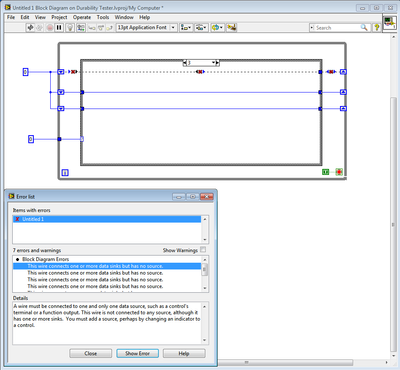This screenshot has height=370, width=400.
Task: Open the Project menu
Action: coord(59,17)
